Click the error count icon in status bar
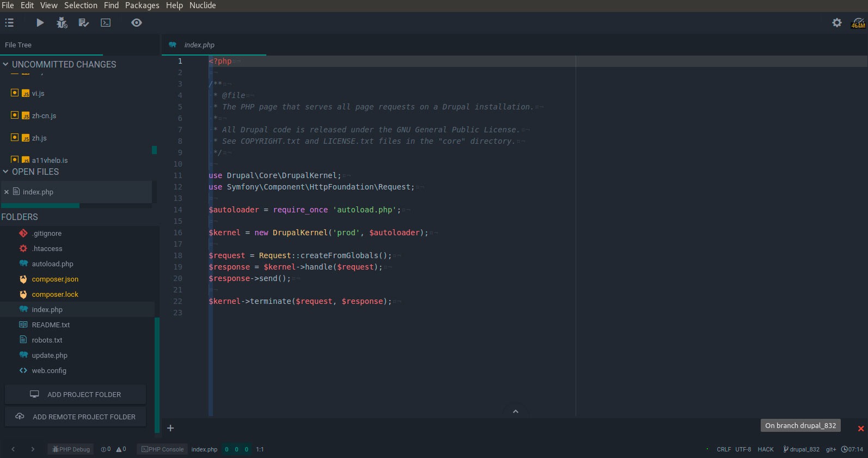Viewport: 868px width, 458px height. point(106,449)
